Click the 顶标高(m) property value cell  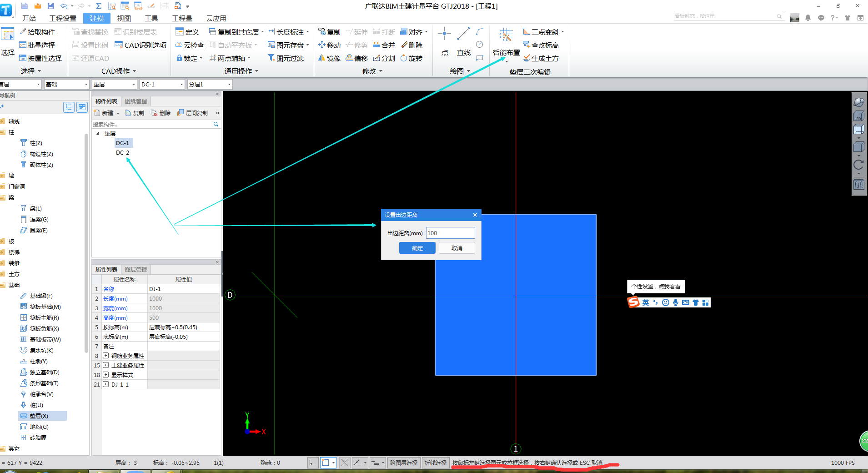tap(184, 327)
